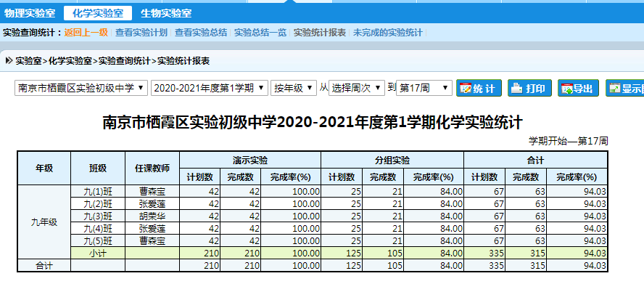
Task: Click the 实验查询统计： label
Action: 33,33
